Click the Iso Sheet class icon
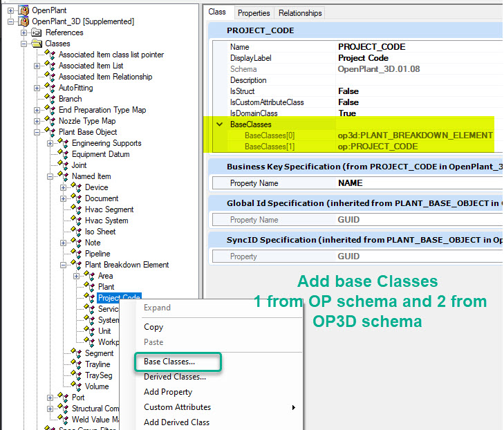This screenshot has width=504, height=430. pyautogui.click(x=76, y=232)
